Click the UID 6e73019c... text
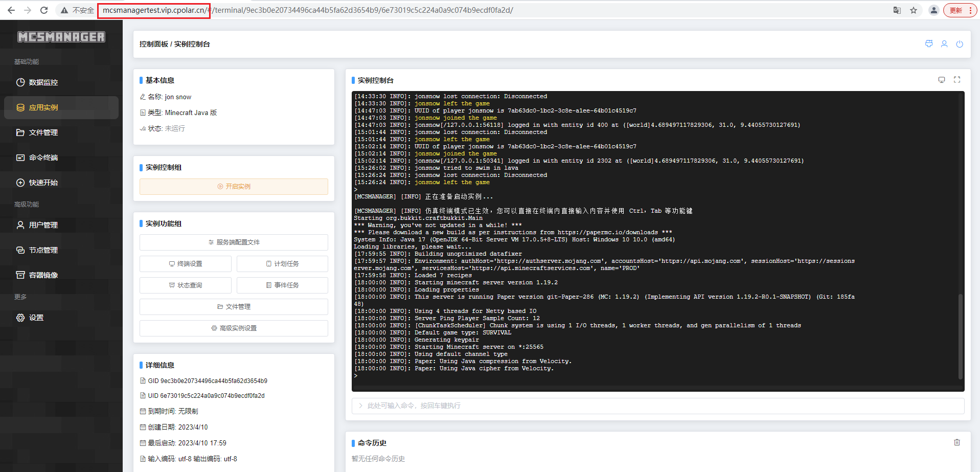Screen dimensions: 980x472 click(x=207, y=396)
